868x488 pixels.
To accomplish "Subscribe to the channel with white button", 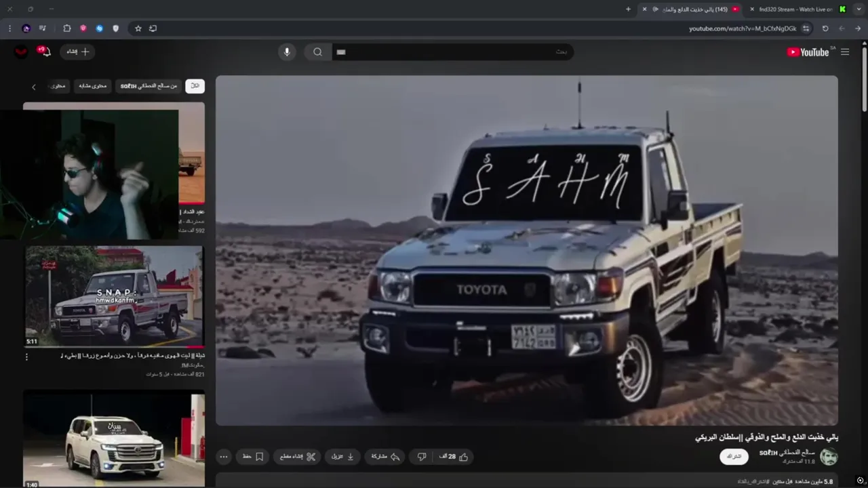I will pyautogui.click(x=734, y=457).
